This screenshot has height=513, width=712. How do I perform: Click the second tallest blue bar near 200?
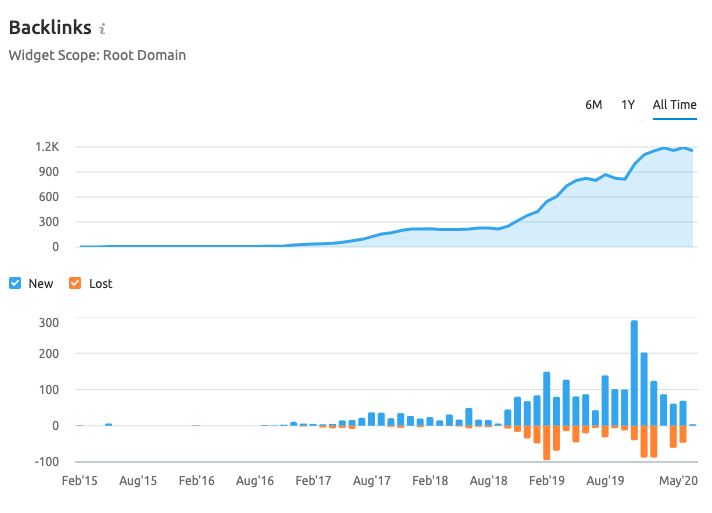[x=644, y=388]
